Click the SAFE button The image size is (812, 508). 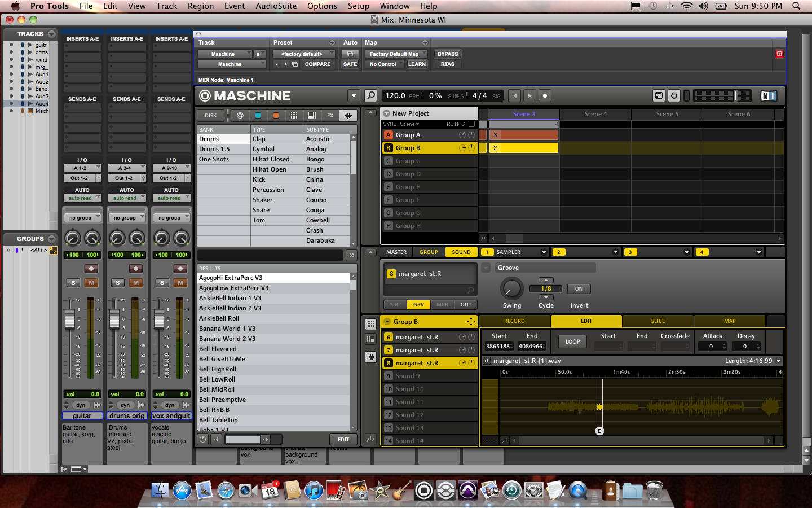click(350, 64)
